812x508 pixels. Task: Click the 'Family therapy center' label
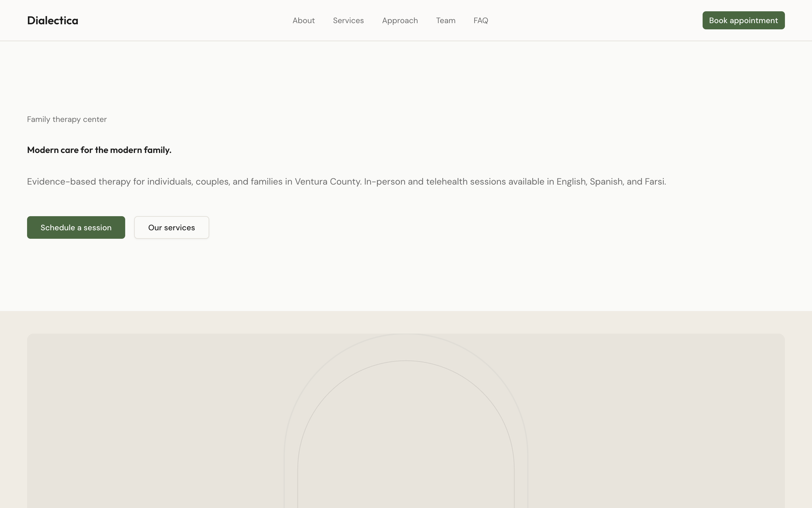pyautogui.click(x=67, y=119)
